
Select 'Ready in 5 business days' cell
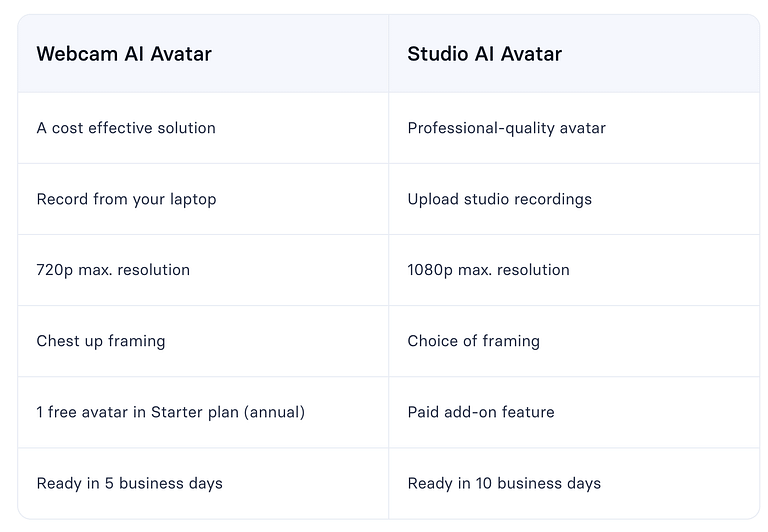click(x=129, y=483)
